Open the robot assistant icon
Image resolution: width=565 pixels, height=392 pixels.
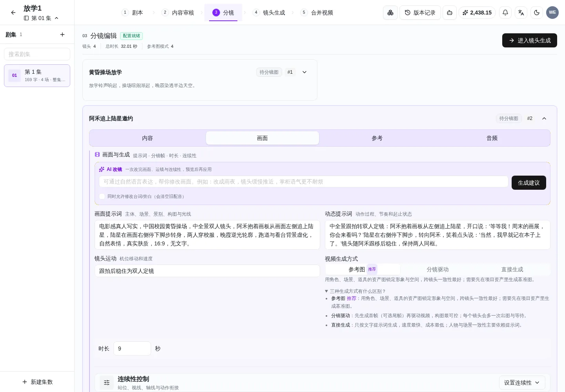coord(450,13)
